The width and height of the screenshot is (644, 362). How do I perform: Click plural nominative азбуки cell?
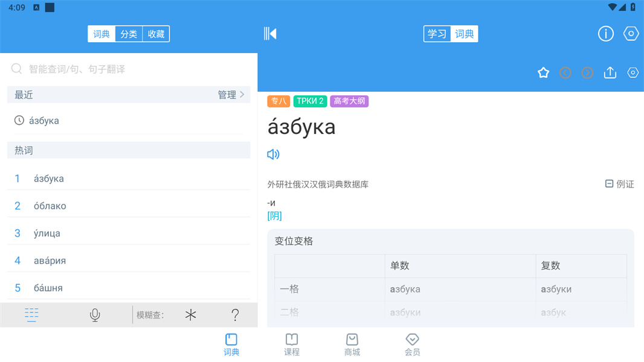click(x=581, y=290)
